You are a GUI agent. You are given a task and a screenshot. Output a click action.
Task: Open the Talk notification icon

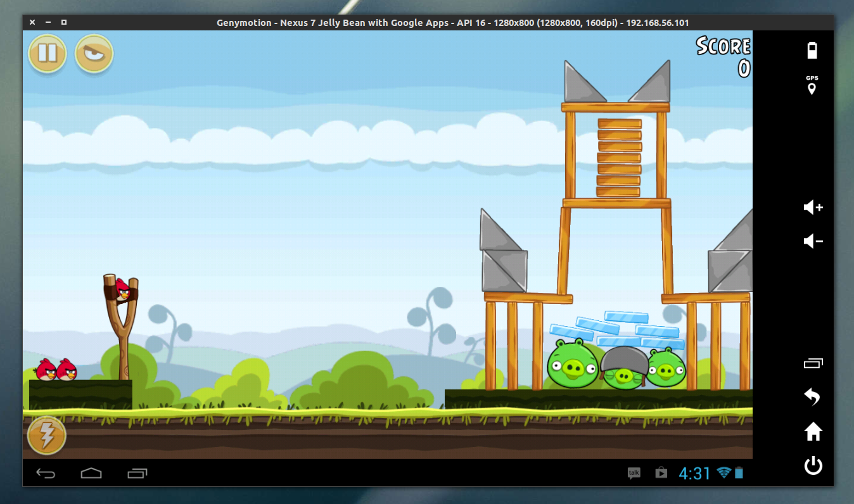click(x=634, y=473)
